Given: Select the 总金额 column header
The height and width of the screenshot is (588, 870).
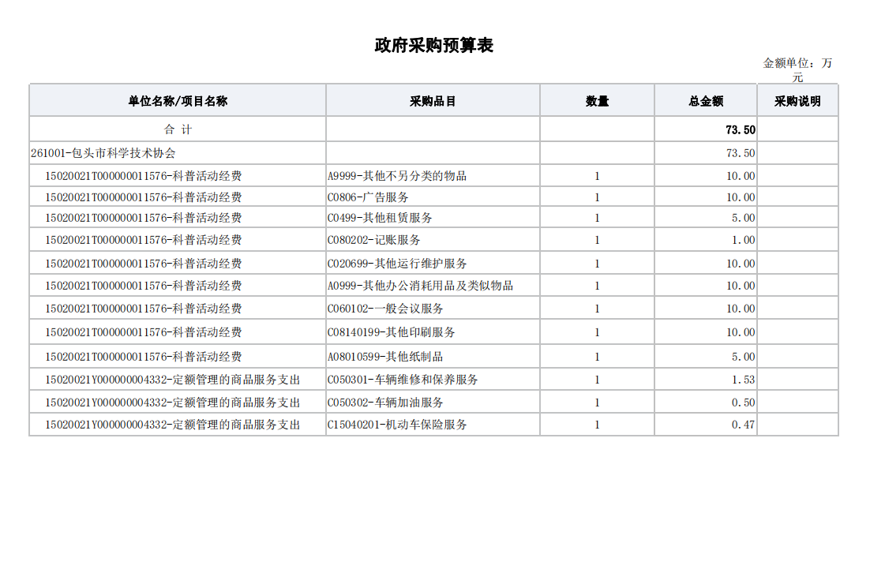Looking at the screenshot, I should point(706,101).
